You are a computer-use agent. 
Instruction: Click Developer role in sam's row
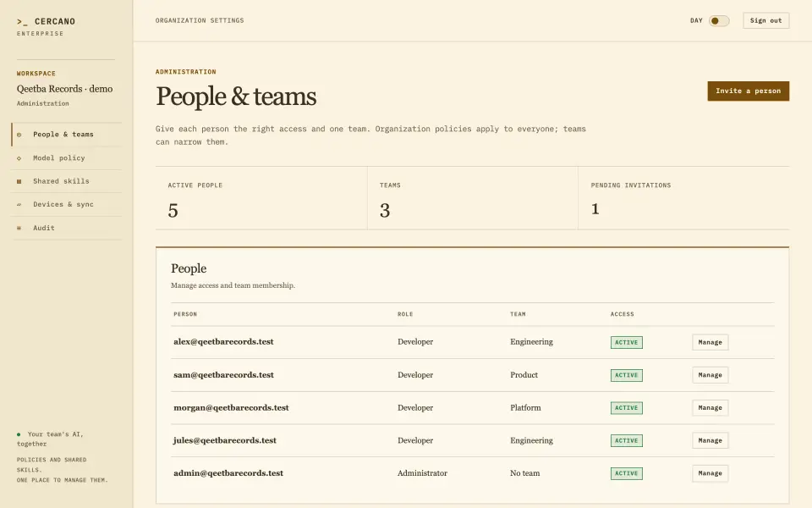point(415,375)
